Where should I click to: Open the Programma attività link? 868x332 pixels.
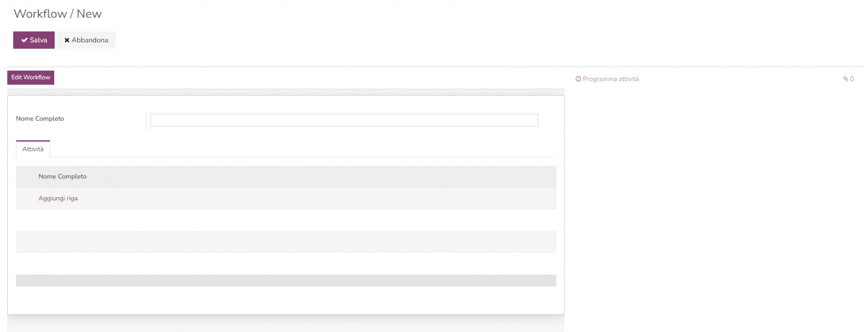pos(610,79)
